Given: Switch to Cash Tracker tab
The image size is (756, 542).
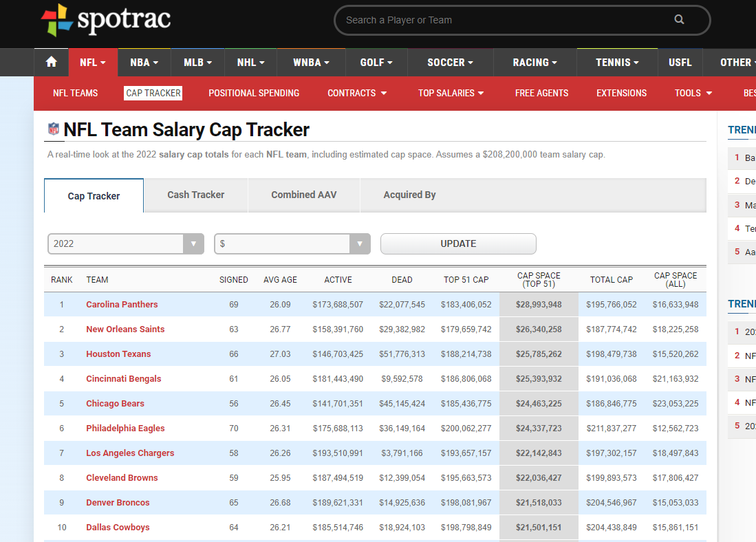Looking at the screenshot, I should pos(196,195).
